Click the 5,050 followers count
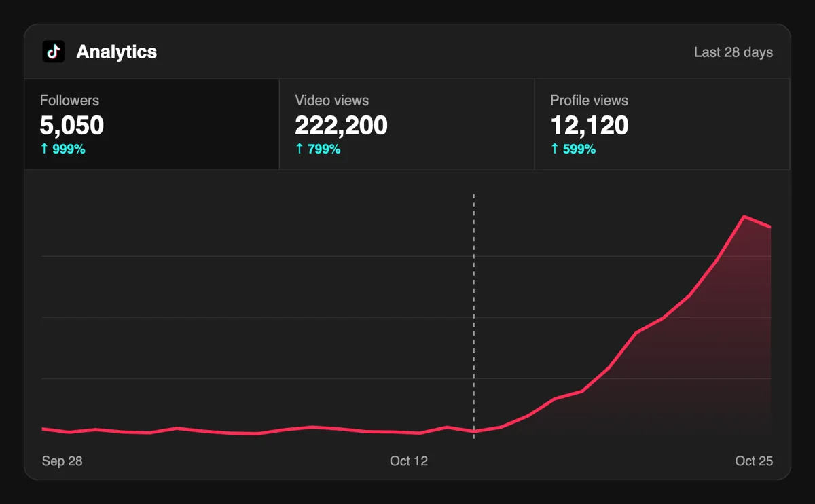This screenshot has height=504, width=815. pyautogui.click(x=72, y=126)
